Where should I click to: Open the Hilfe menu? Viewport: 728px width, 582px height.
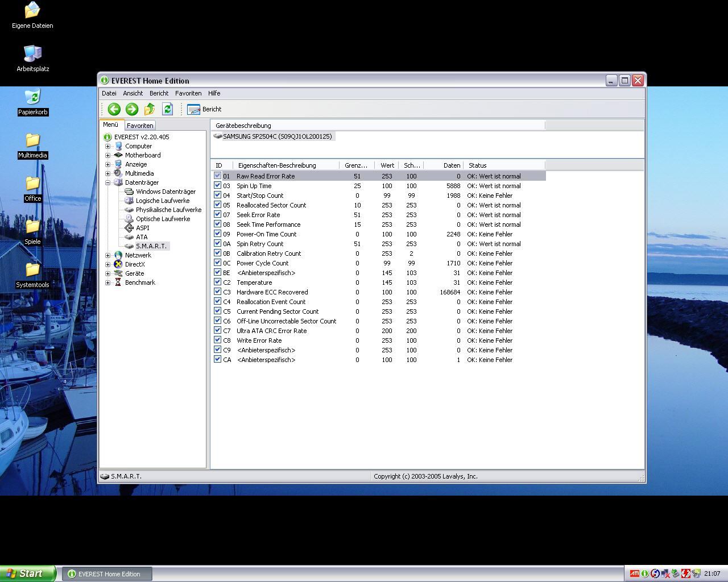pos(214,93)
